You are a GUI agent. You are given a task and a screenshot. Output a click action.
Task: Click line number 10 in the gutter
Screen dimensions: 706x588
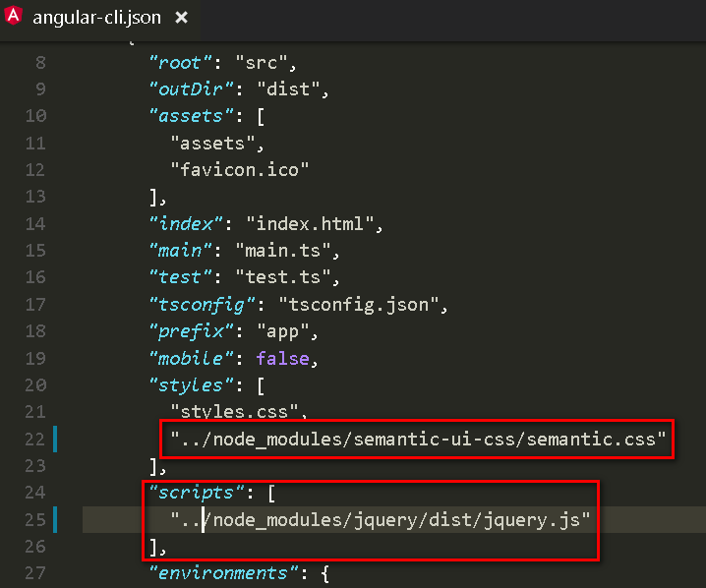coord(35,116)
